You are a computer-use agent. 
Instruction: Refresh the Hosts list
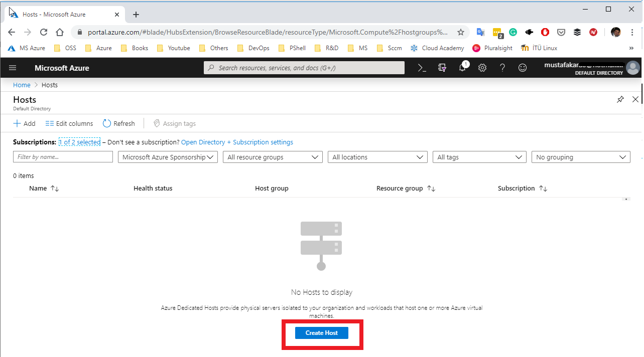point(119,123)
